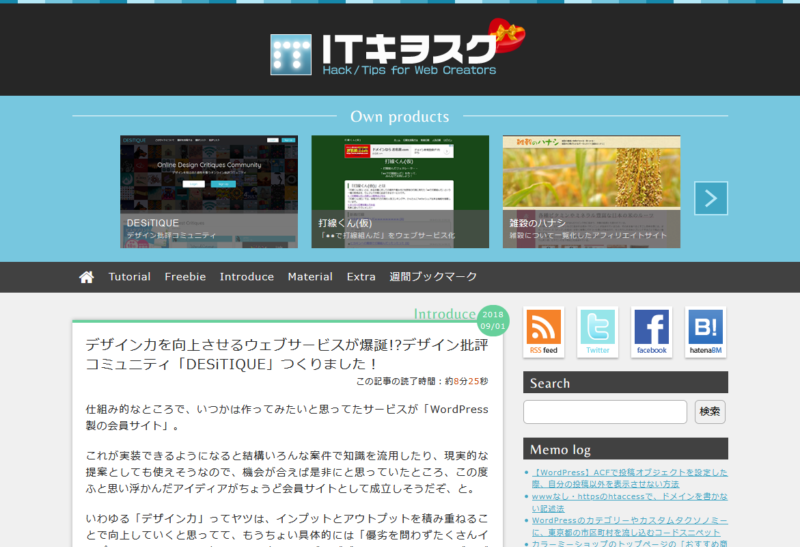Image resolution: width=800 pixels, height=547 pixels.
Task: Open the Tutorial menu item
Action: [129, 277]
